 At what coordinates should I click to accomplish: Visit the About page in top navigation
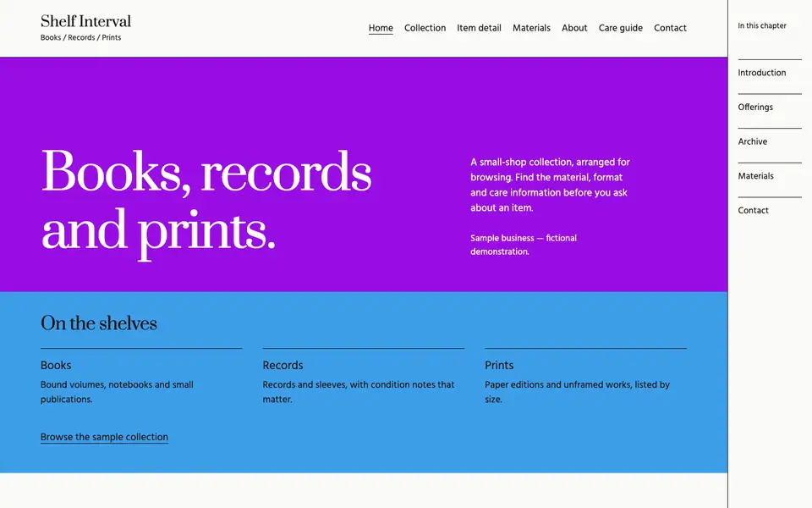tap(574, 28)
